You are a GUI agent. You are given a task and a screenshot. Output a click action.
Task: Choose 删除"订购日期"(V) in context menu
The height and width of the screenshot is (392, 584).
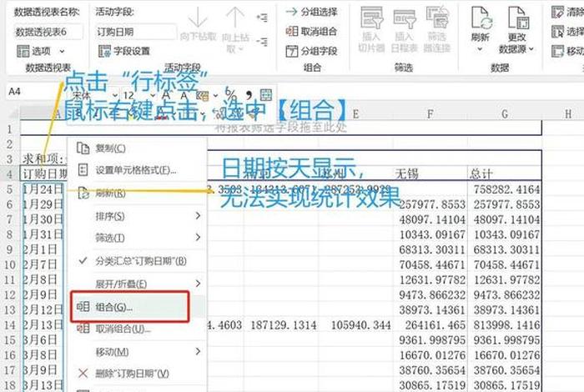pyautogui.click(x=136, y=374)
